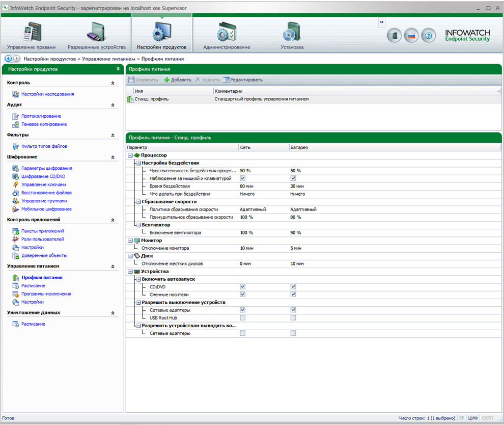
Task: Click the round exit door button
Action: click(395, 35)
